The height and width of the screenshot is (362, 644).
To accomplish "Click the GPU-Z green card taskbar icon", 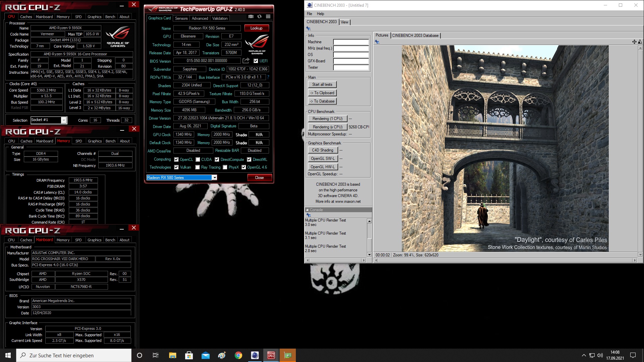I will click(288, 355).
